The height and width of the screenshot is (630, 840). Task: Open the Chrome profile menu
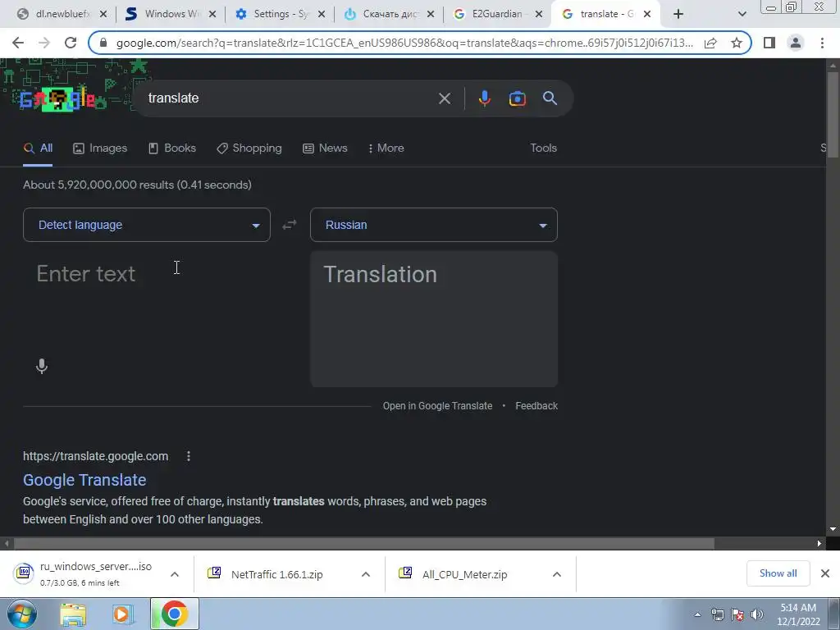point(796,43)
